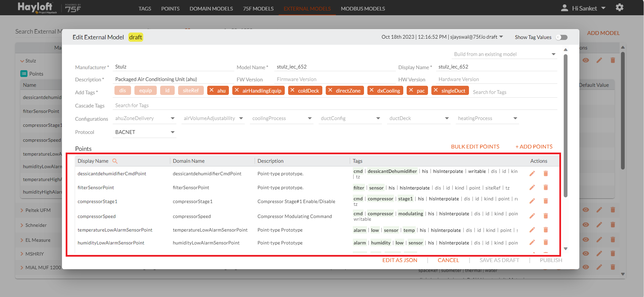This screenshot has height=297, width=644.
Task: Delete the dessicantdehumidifierCmdPoint point row
Action: click(x=546, y=174)
